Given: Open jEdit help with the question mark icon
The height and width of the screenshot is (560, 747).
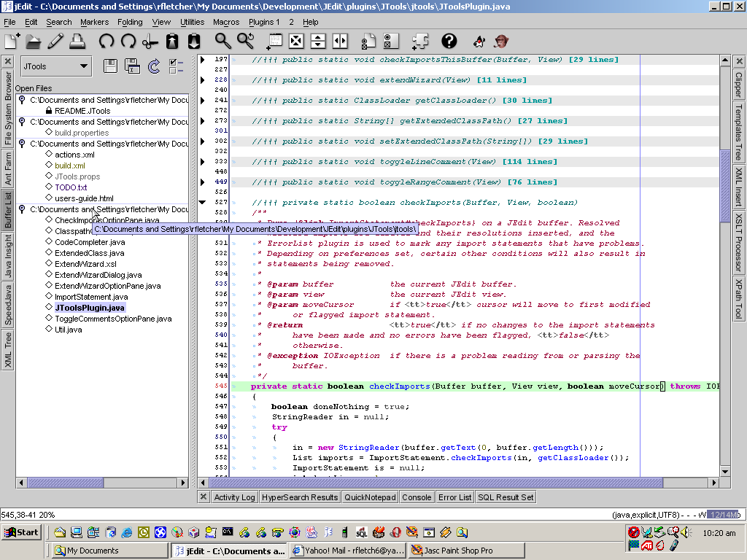Looking at the screenshot, I should point(448,42).
